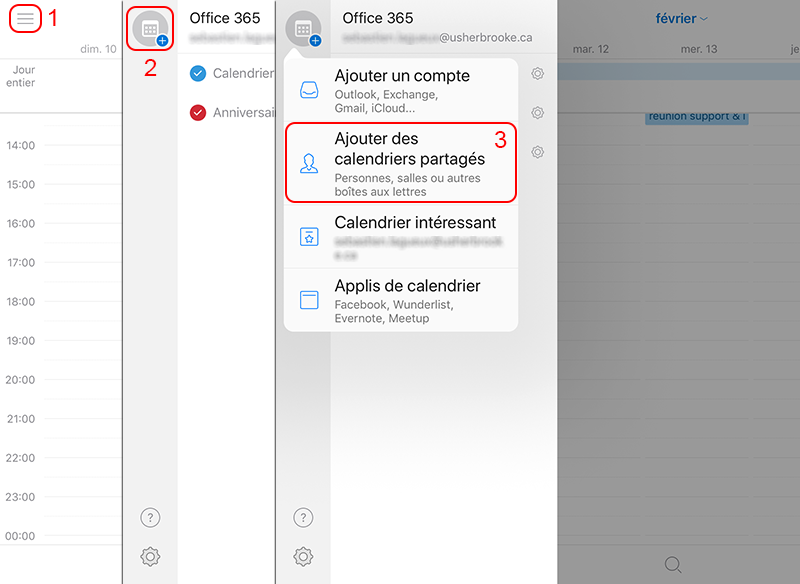Toggle the blue Calendrier checkbox

coord(198,73)
